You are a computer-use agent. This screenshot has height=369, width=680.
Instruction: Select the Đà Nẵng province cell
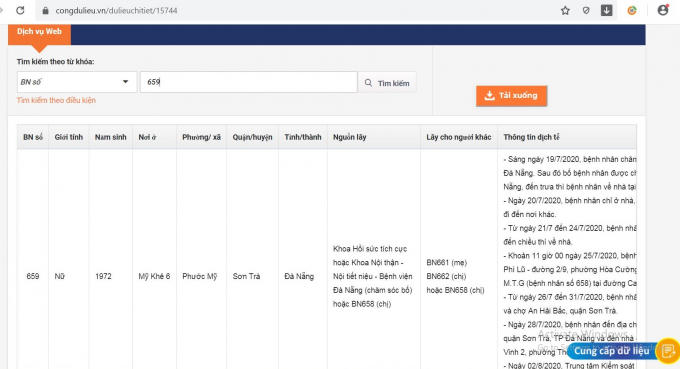(x=299, y=276)
